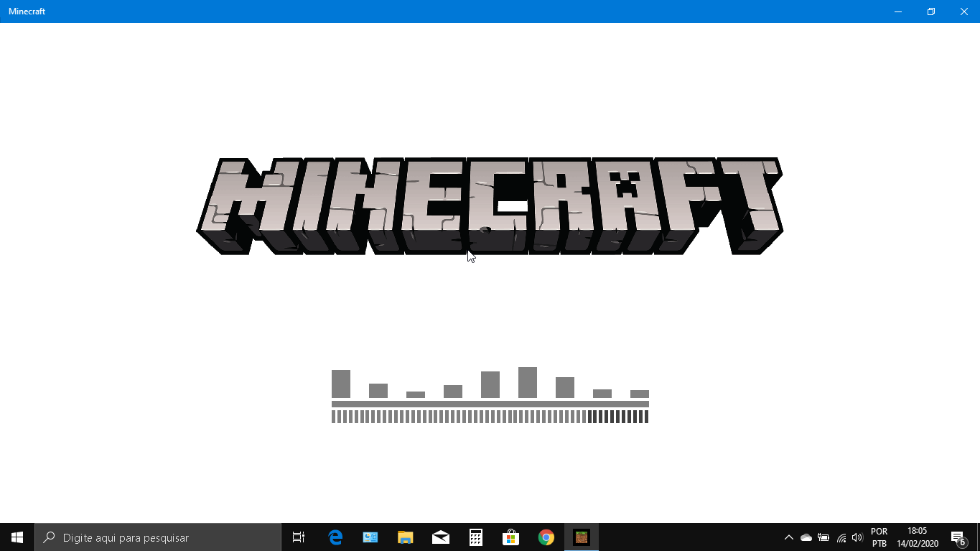Minimize the Minecraft window
Image resolution: width=980 pixels, height=551 pixels.
click(898, 11)
